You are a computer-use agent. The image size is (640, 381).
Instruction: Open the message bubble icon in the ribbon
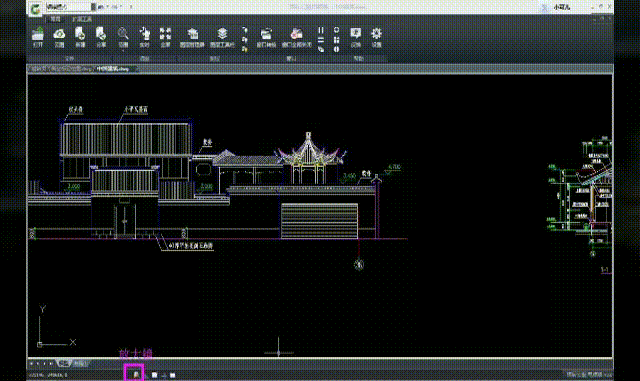click(x=356, y=33)
